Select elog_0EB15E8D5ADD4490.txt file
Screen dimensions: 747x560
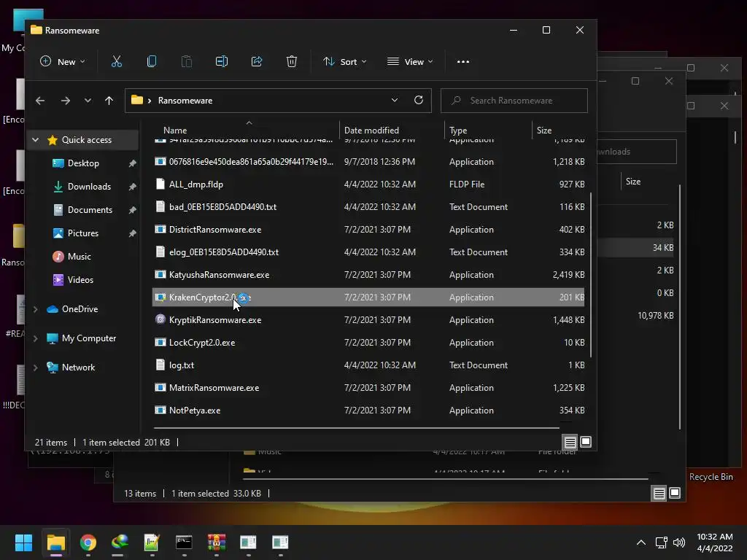(368, 252)
